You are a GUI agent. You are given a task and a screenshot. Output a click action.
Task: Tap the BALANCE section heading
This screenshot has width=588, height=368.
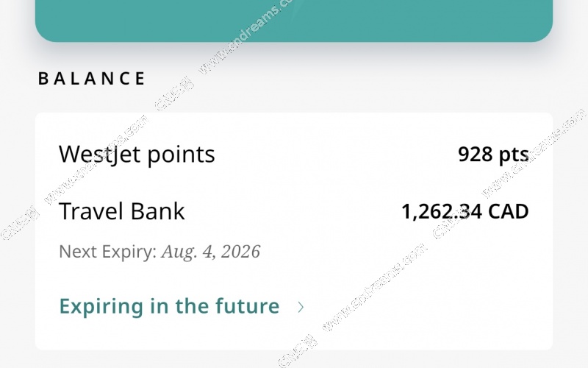[x=92, y=79]
